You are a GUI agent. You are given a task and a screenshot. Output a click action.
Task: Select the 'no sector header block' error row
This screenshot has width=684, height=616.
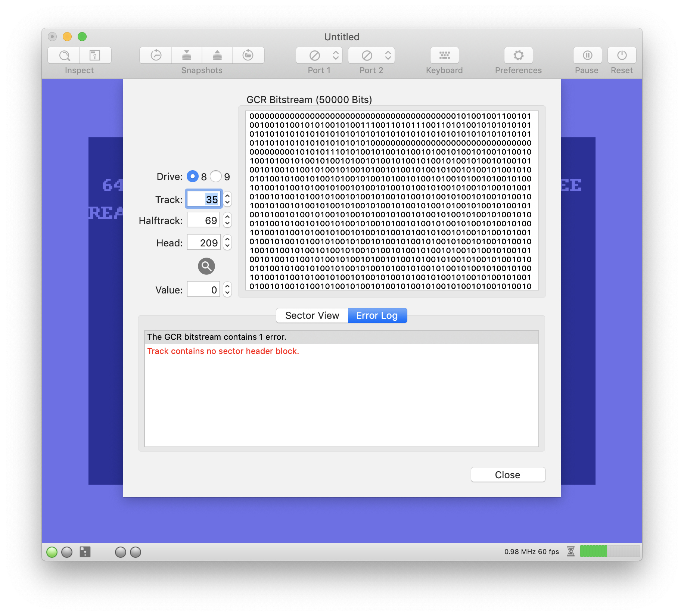pos(341,351)
